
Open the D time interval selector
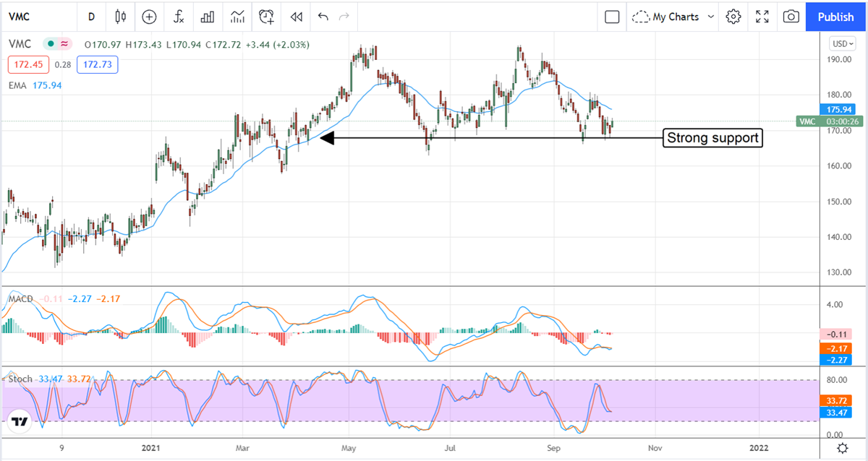91,16
